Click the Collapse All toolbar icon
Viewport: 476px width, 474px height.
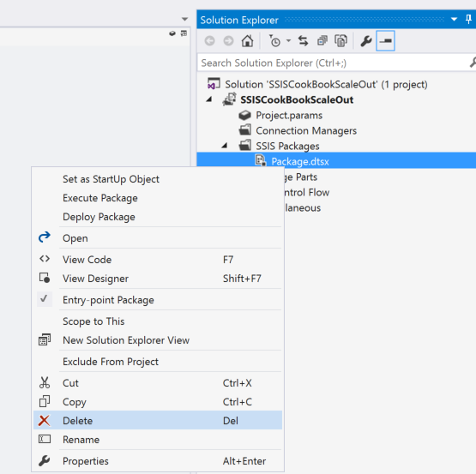tap(322, 40)
